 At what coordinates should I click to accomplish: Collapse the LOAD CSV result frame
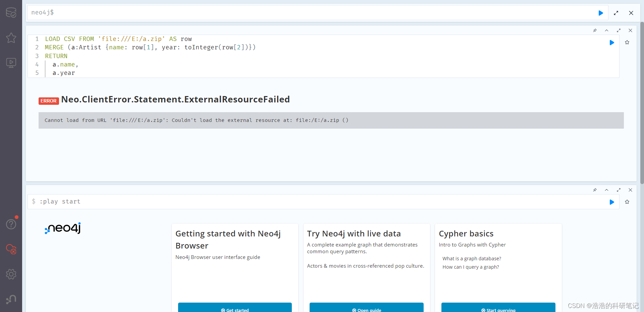click(606, 30)
